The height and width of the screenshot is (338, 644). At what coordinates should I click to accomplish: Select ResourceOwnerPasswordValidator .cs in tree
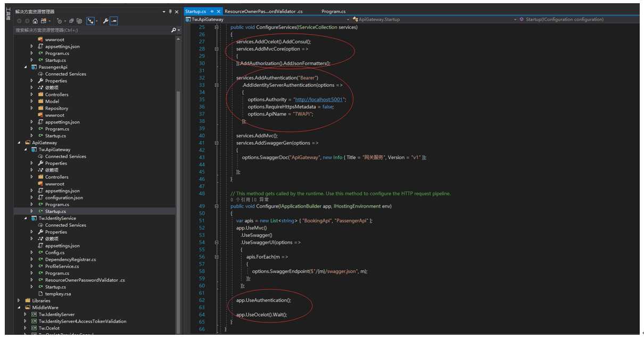[x=85, y=280]
